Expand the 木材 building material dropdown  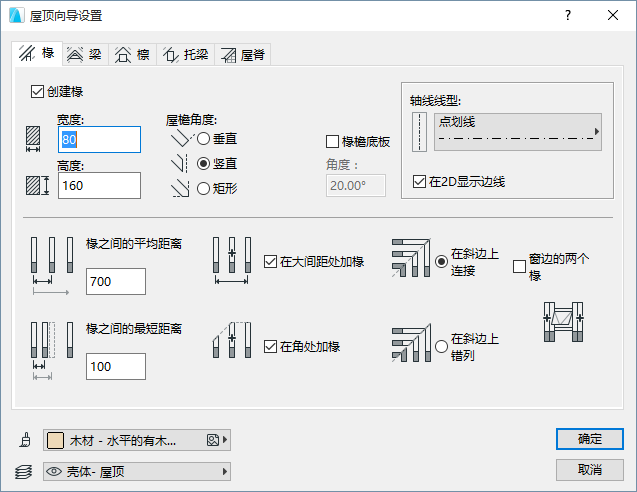tap(137, 440)
